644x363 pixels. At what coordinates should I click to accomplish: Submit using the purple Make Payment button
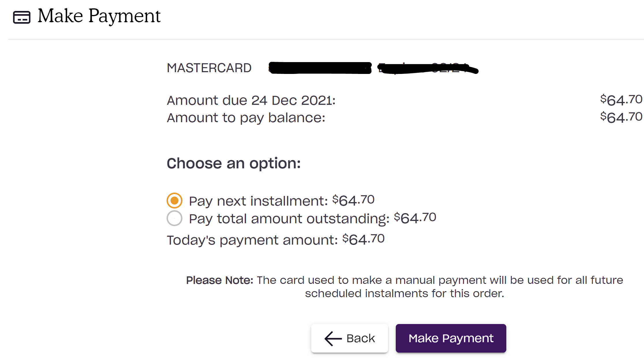coord(451,338)
